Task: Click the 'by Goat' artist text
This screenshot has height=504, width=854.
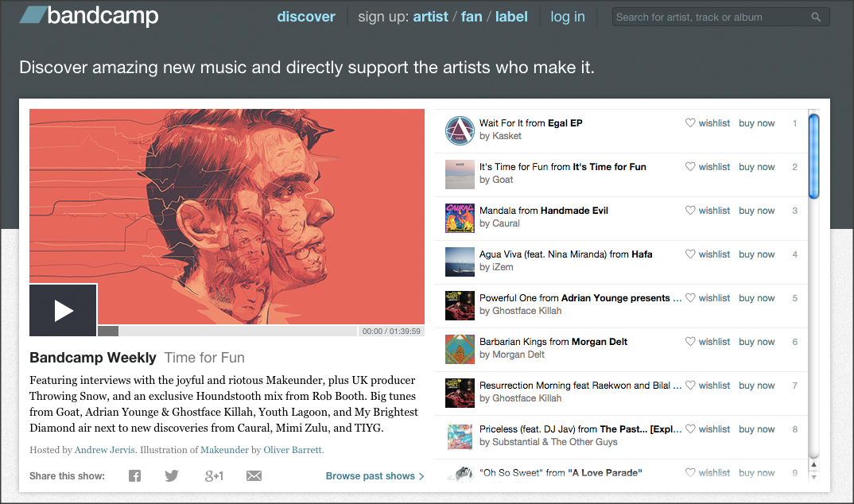Action: [x=496, y=180]
